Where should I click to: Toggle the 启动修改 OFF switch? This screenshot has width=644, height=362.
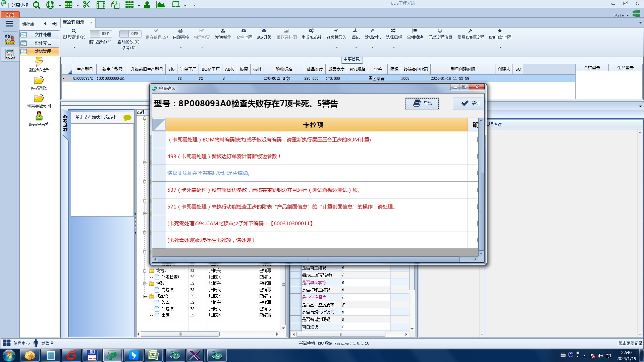tap(130, 34)
